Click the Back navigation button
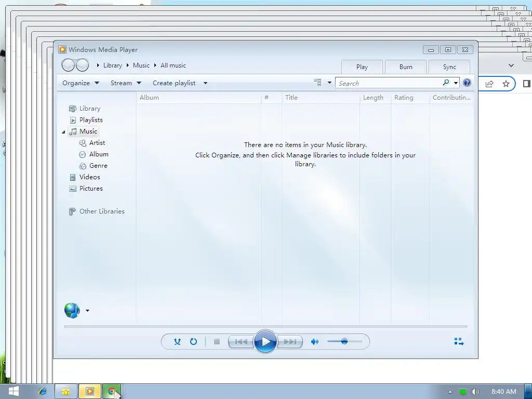The height and width of the screenshot is (399, 532). (68, 65)
